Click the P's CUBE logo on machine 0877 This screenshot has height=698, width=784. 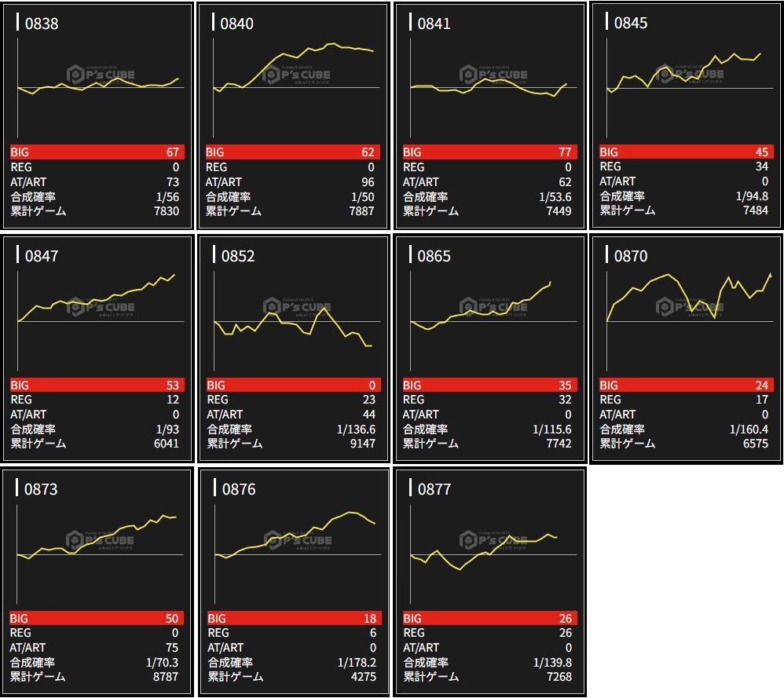(x=493, y=539)
